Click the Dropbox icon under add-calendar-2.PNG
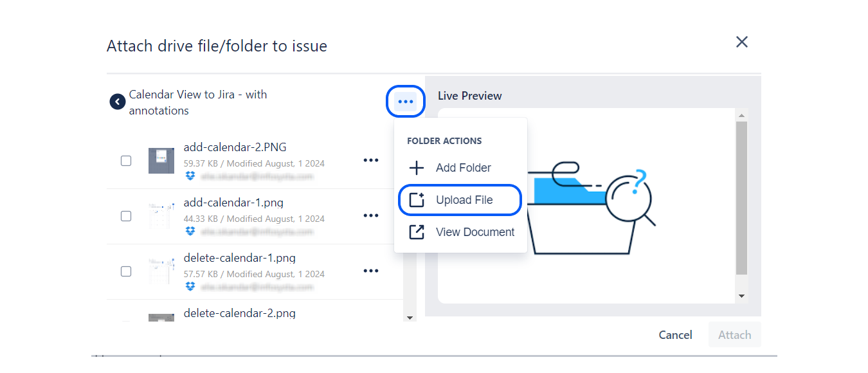 190,176
